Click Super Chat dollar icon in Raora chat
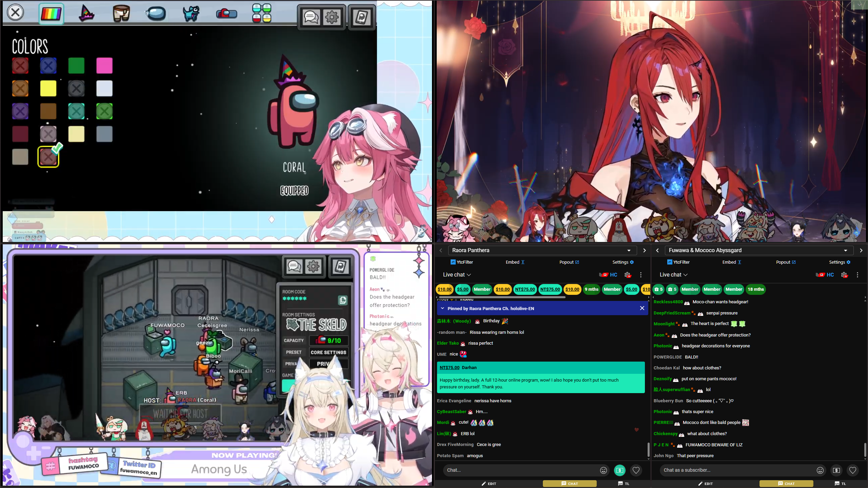This screenshot has height=488, width=868. (x=619, y=470)
